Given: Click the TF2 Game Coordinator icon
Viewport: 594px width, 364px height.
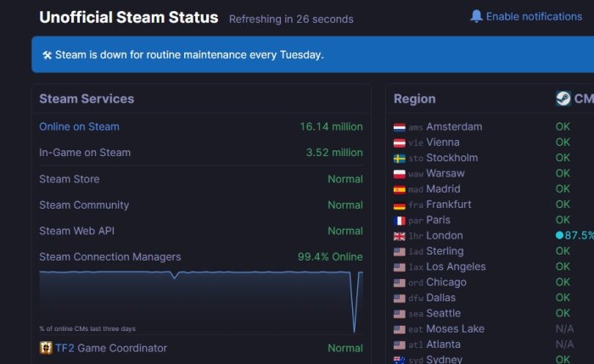Looking at the screenshot, I should pyautogui.click(x=46, y=348).
